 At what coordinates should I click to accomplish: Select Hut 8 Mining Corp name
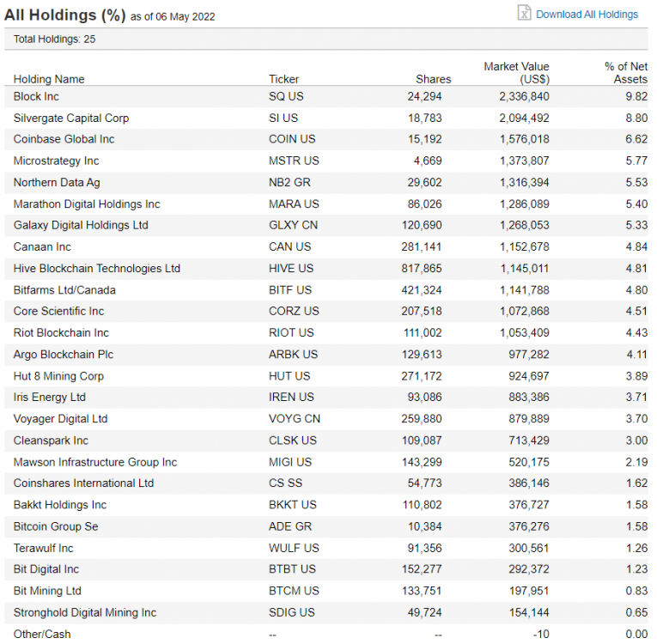click(x=58, y=377)
